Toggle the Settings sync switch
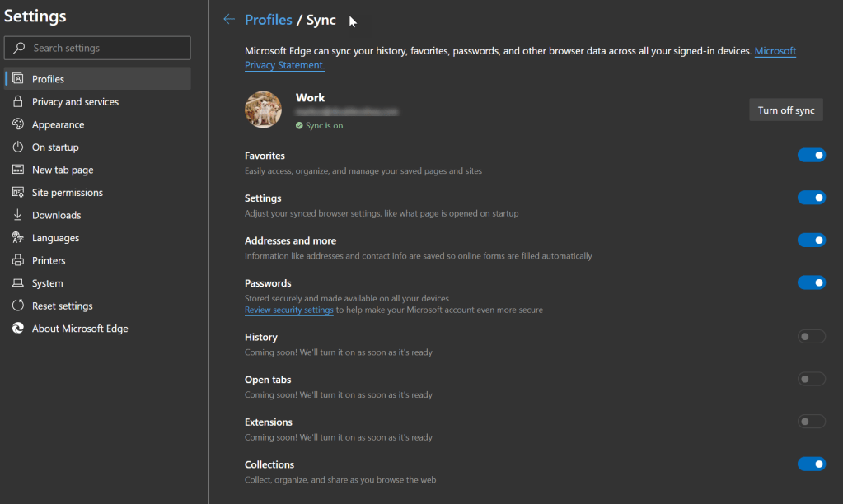The width and height of the screenshot is (843, 504). (811, 198)
